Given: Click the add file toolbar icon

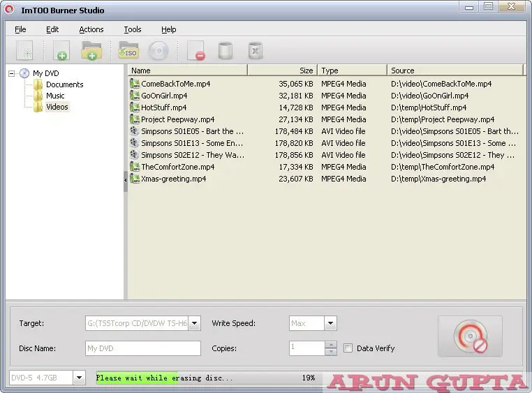Looking at the screenshot, I should [61, 51].
